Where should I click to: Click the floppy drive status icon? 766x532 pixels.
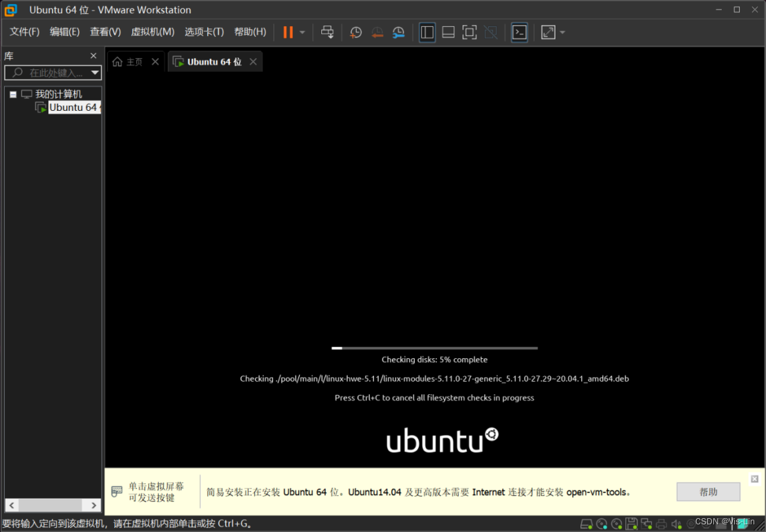(x=632, y=524)
